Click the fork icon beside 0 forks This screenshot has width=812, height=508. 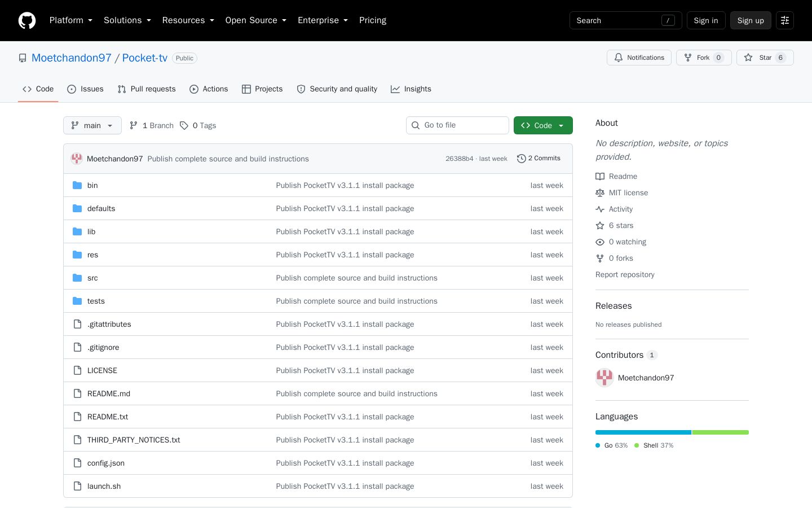point(600,259)
